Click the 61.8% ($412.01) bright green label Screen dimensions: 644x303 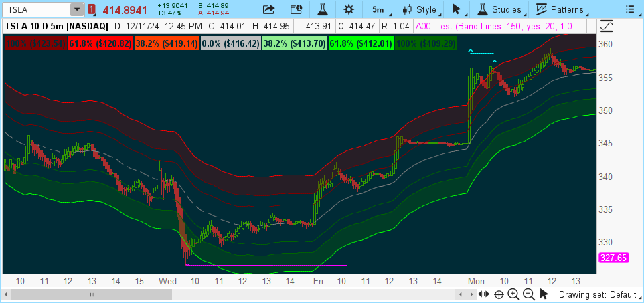click(x=361, y=43)
